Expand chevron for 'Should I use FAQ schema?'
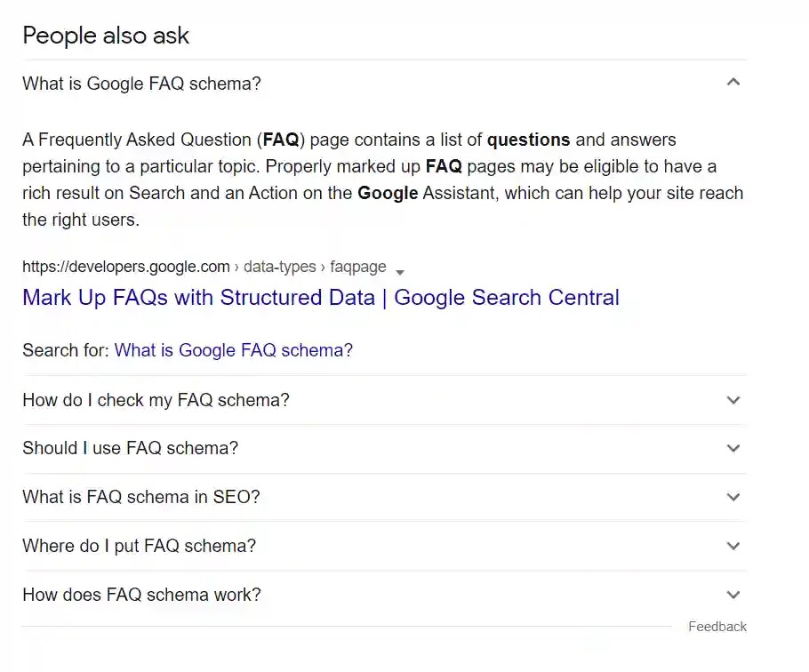The height and width of the screenshot is (672, 809). coord(733,448)
